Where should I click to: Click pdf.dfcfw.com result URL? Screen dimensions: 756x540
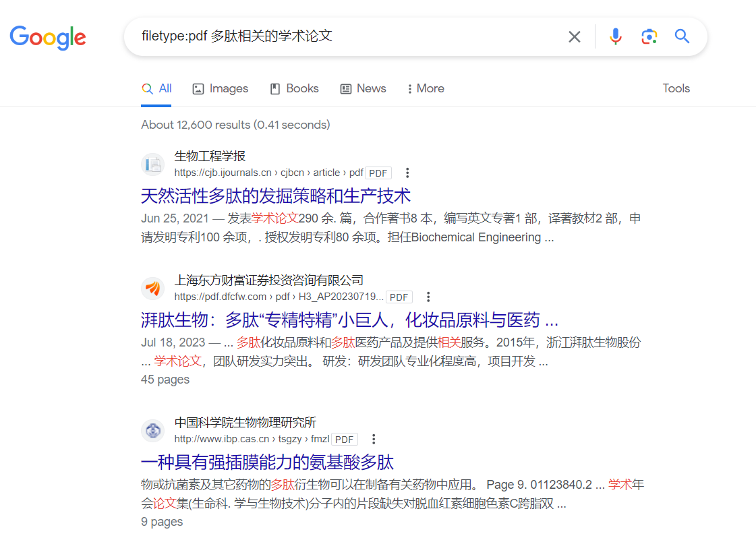[x=279, y=297]
